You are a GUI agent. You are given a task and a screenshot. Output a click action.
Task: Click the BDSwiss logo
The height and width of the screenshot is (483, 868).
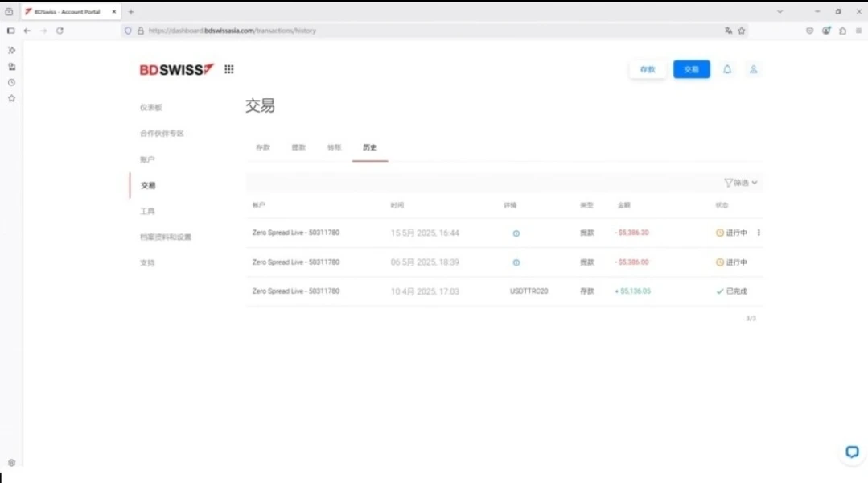tap(176, 70)
